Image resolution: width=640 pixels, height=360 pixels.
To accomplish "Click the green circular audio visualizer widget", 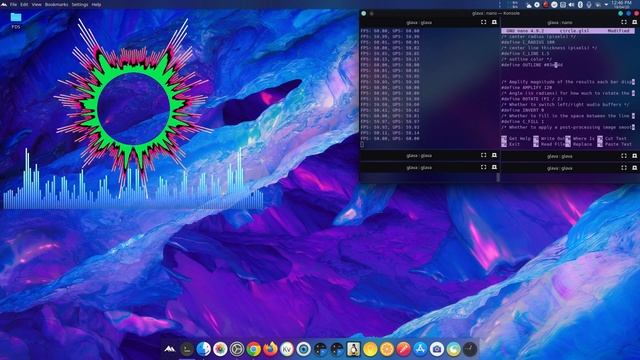I will click(133, 109).
